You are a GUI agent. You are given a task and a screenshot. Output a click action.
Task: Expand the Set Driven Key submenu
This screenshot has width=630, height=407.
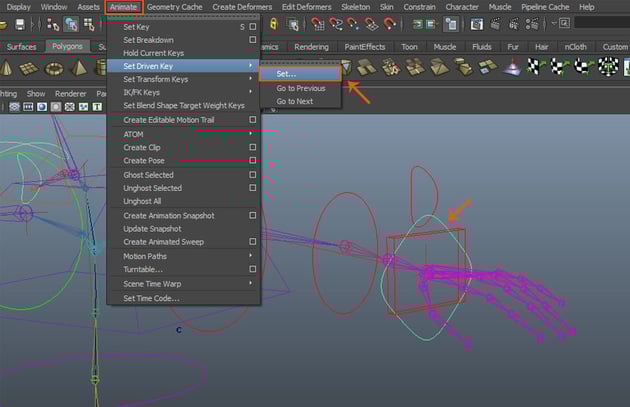pyautogui.click(x=184, y=66)
